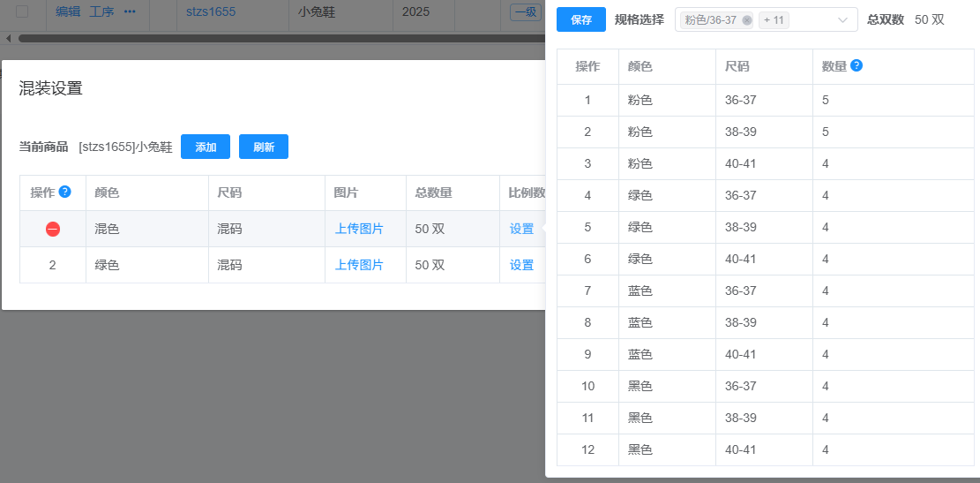Image resolution: width=980 pixels, height=483 pixels.
Task: Open 设置 for the 混色 row
Action: point(521,229)
